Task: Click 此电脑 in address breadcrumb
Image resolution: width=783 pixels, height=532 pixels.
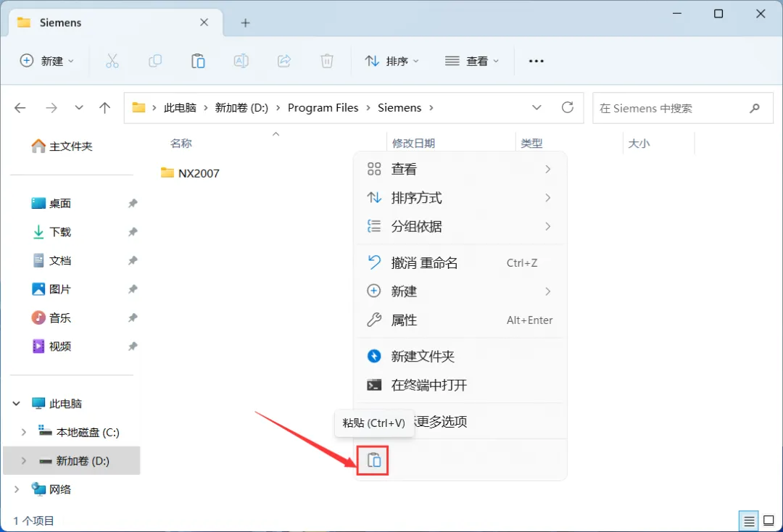Action: pyautogui.click(x=181, y=108)
